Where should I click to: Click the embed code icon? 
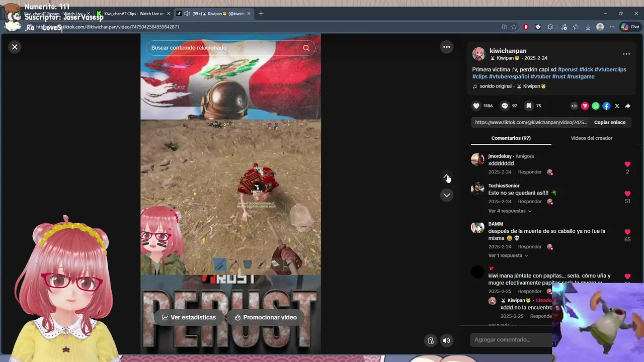click(x=574, y=106)
